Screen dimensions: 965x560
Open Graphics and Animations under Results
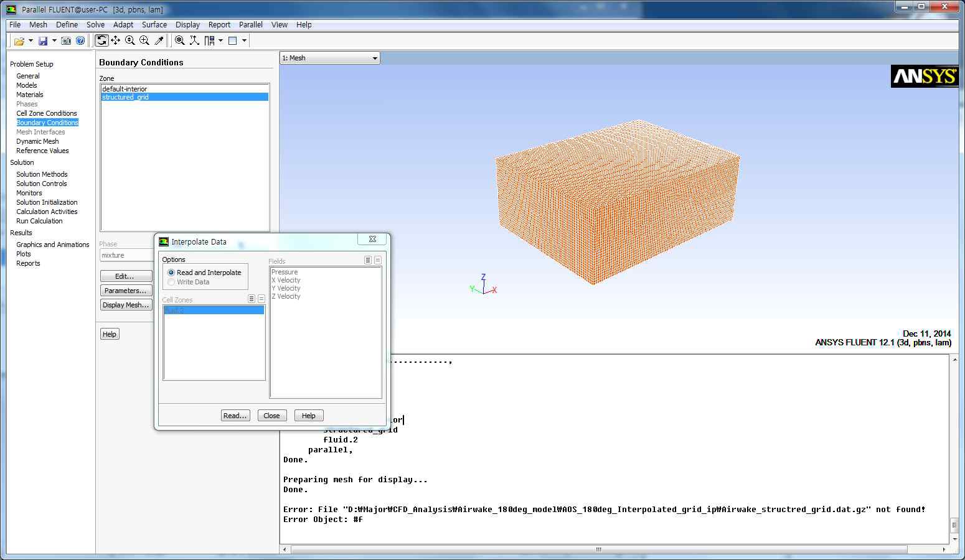click(x=53, y=245)
